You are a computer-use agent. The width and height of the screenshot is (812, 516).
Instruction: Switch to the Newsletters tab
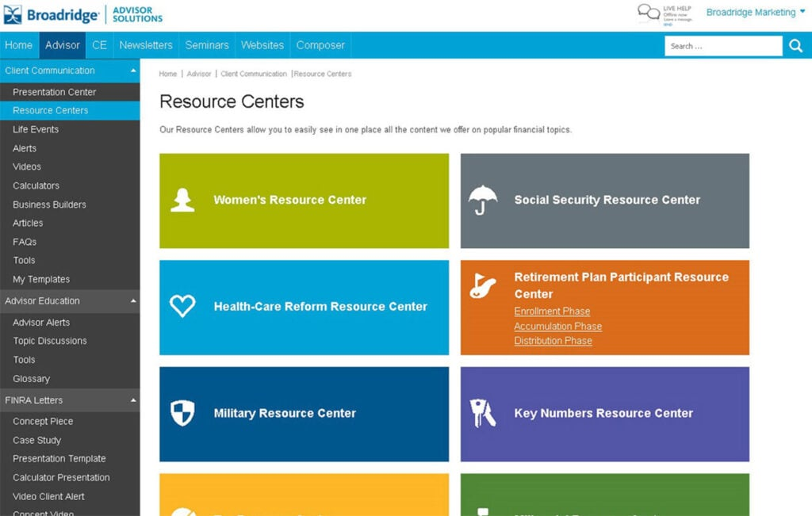145,45
